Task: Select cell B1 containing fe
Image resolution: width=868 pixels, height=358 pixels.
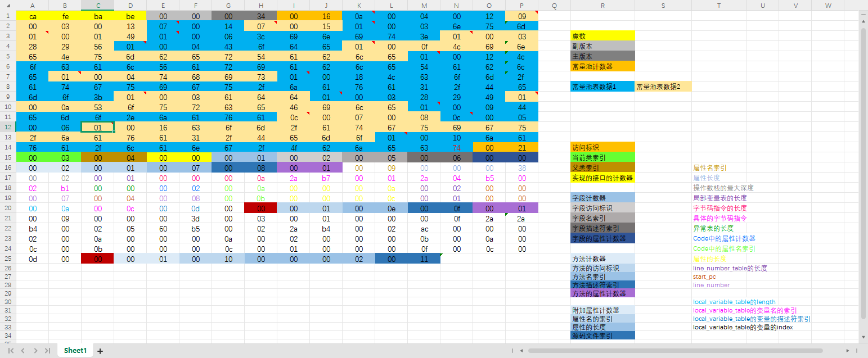Action: click(65, 16)
